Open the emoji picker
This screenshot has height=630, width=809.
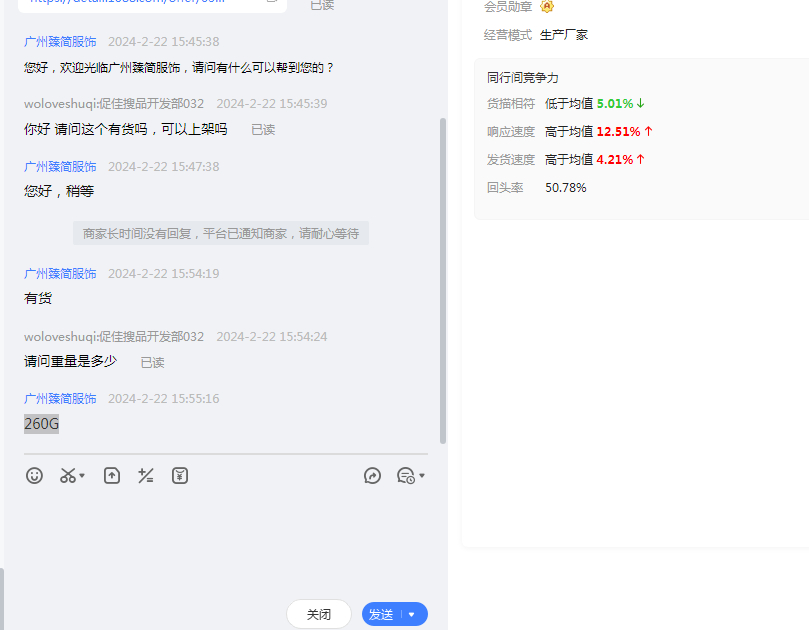pyautogui.click(x=35, y=476)
